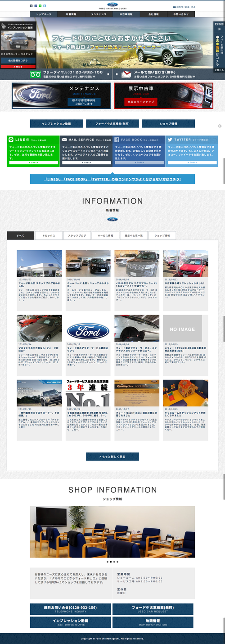Select the 展示中古車一覧 tab
The height and width of the screenshot is (644, 225).
point(133,235)
